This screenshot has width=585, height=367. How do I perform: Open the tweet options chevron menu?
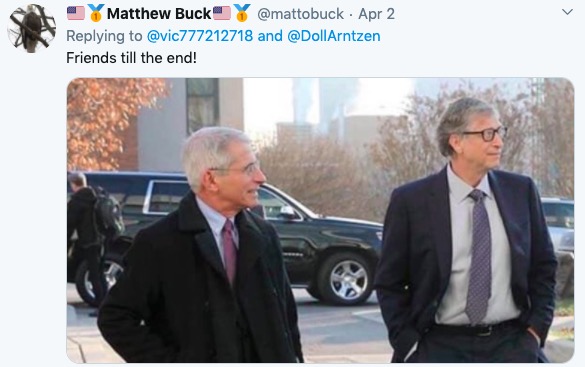pos(567,12)
